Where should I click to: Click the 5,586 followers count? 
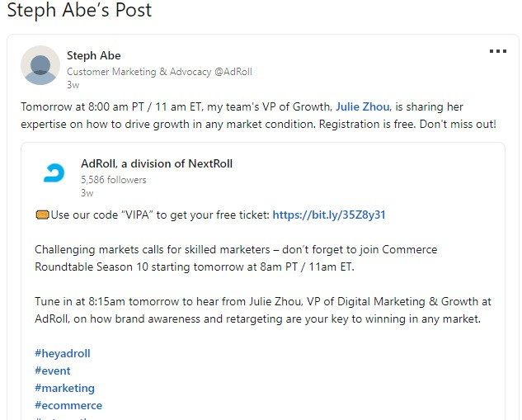[114, 179]
